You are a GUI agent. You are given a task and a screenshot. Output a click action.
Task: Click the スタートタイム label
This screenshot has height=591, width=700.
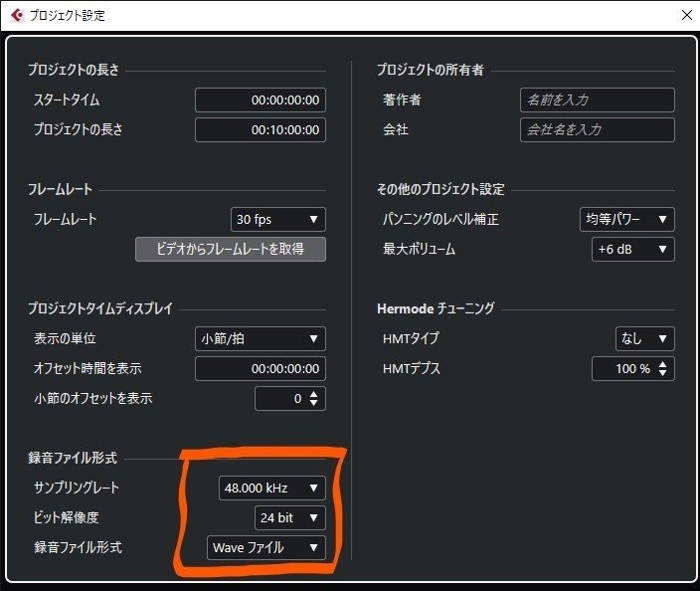(67, 99)
